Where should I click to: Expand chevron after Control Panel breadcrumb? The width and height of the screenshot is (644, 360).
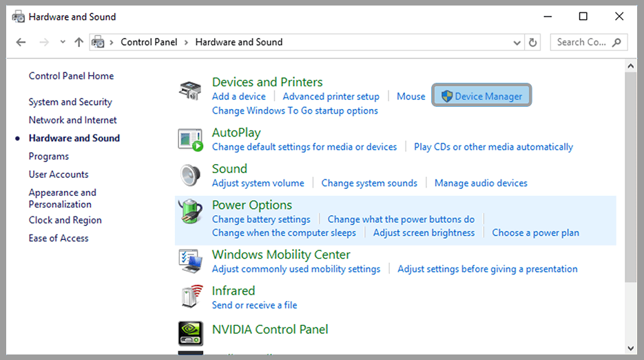click(x=187, y=42)
